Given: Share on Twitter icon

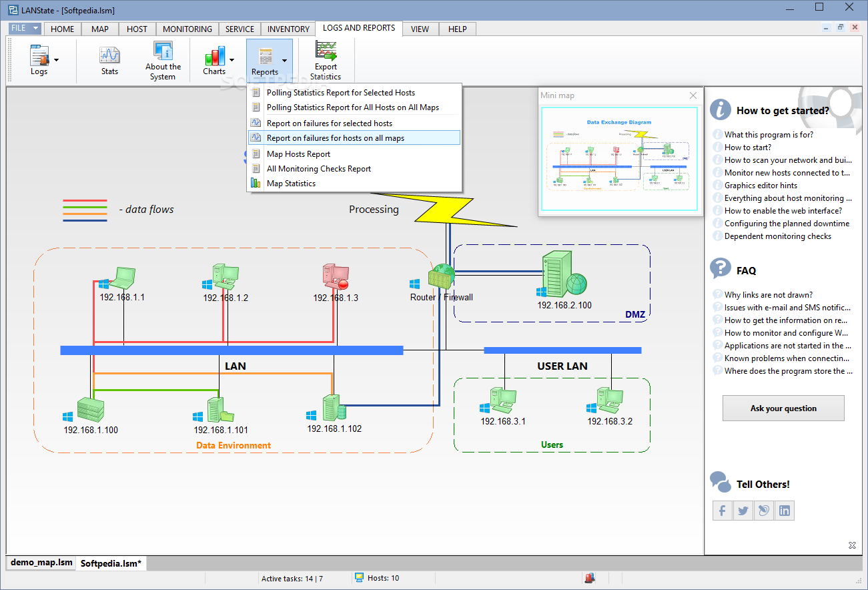Looking at the screenshot, I should coord(743,511).
